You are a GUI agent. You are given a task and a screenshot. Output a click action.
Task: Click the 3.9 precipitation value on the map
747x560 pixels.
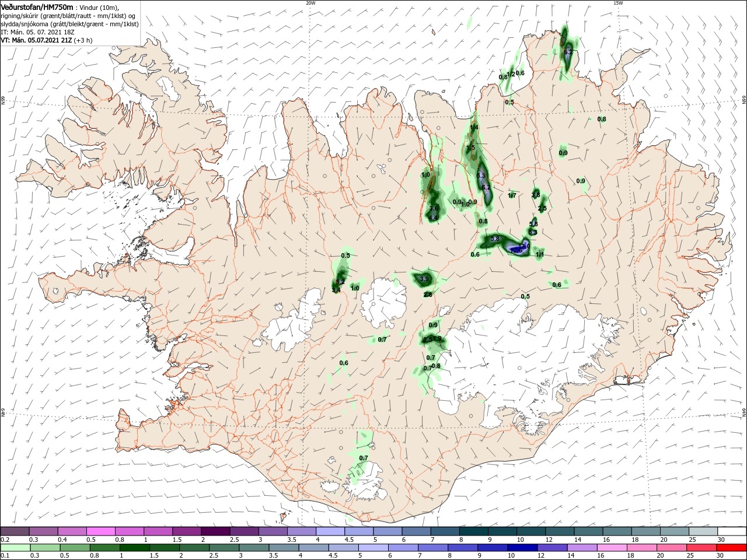coord(424,279)
